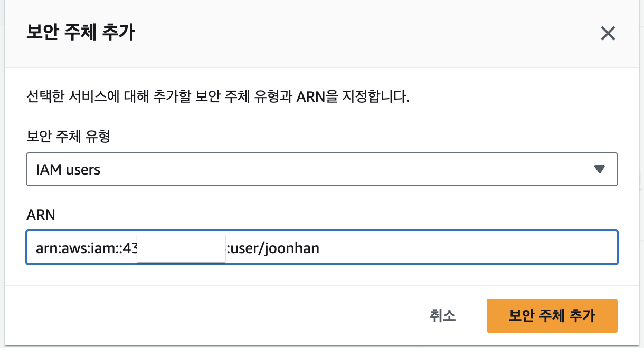
Task: Dismiss dialog using the top-right X
Action: click(x=608, y=34)
